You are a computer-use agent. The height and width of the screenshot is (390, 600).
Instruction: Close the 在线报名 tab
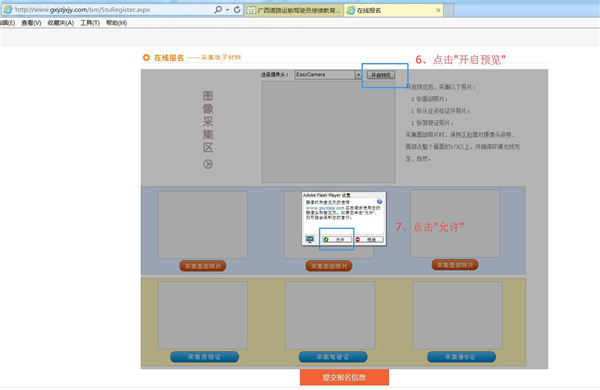click(x=438, y=10)
